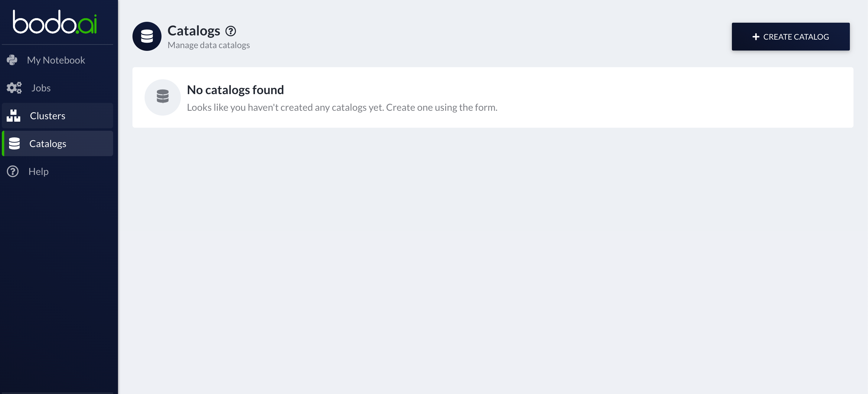This screenshot has height=394, width=868.
Task: Click the Python icon beside My Notebook
Action: click(12, 60)
